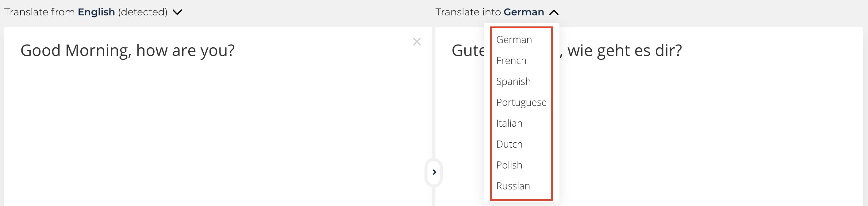Screen dimensions: 868x206
Task: Choose Dutch from the dropdown
Action: pos(509,145)
